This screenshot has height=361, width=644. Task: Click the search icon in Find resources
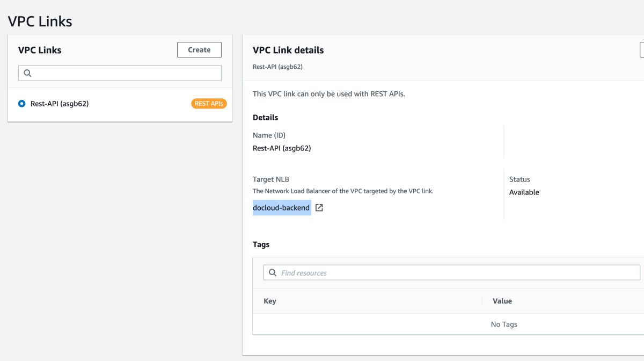point(273,273)
